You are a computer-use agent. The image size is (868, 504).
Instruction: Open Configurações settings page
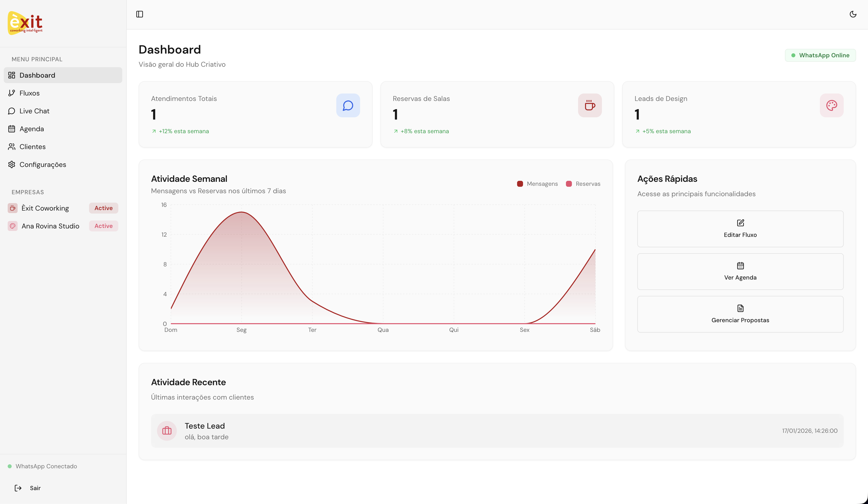tap(42, 165)
